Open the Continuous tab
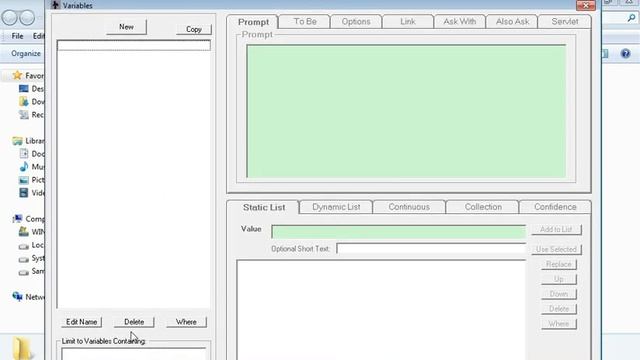Image resolution: width=640 pixels, height=360 pixels. (409, 207)
